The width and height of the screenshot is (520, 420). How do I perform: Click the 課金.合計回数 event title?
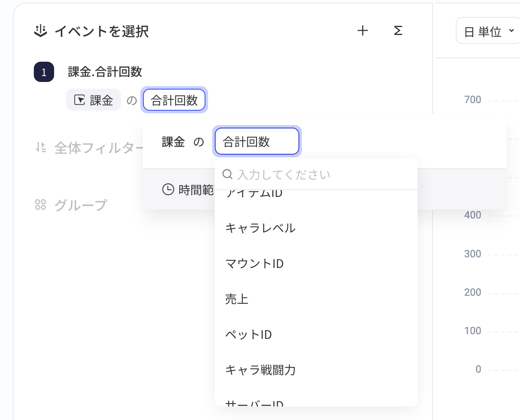[x=105, y=72]
